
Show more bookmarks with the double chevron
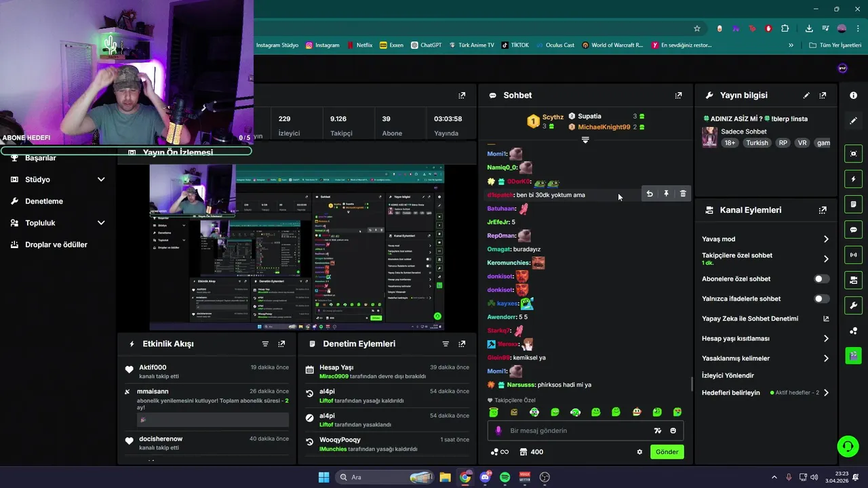[791, 45]
